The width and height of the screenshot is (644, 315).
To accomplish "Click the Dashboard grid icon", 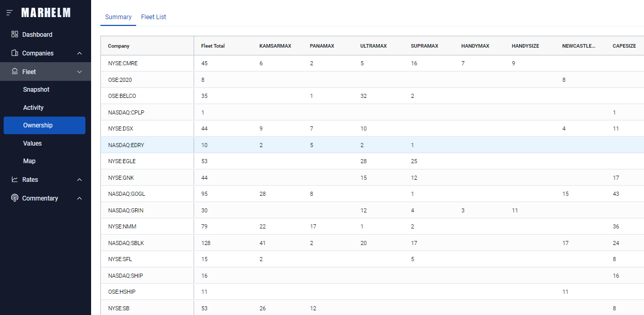I will pyautogui.click(x=14, y=34).
